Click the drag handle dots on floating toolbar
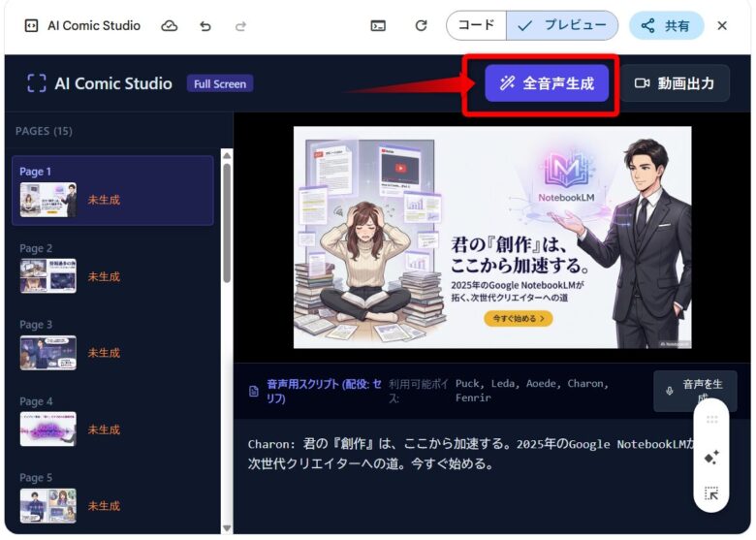756x540 pixels. (x=711, y=420)
